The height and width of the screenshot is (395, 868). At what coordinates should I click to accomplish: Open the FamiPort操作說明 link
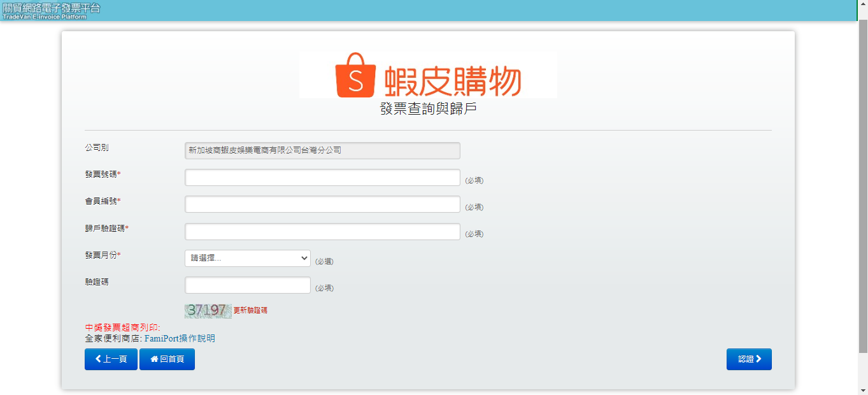(x=180, y=338)
